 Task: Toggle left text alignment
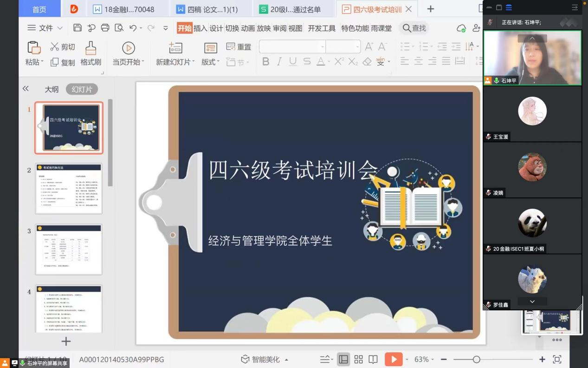[x=405, y=61]
